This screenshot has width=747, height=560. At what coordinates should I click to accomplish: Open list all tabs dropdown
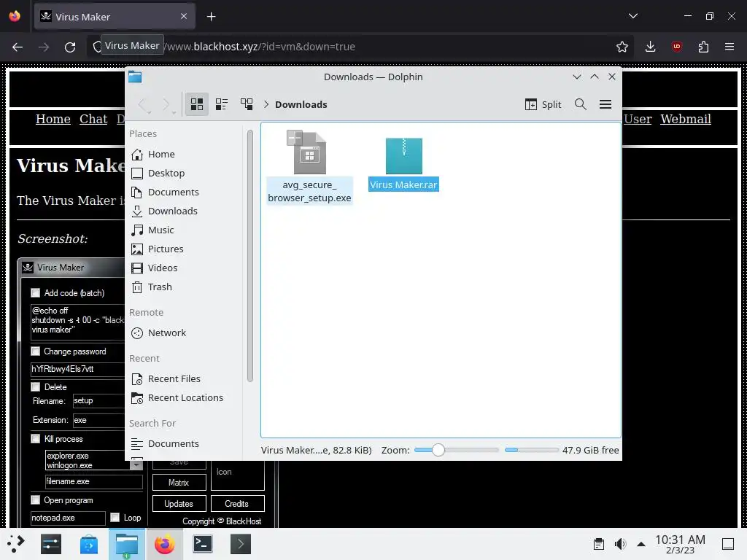coord(633,16)
